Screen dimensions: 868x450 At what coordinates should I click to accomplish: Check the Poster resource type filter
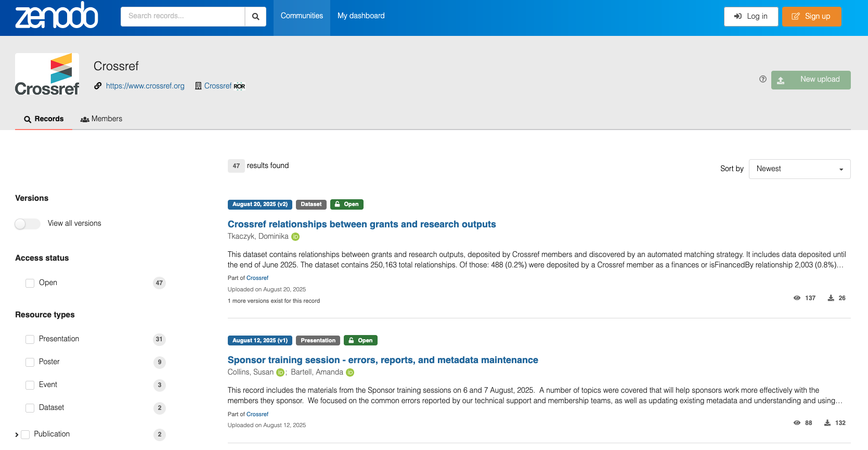tap(30, 362)
